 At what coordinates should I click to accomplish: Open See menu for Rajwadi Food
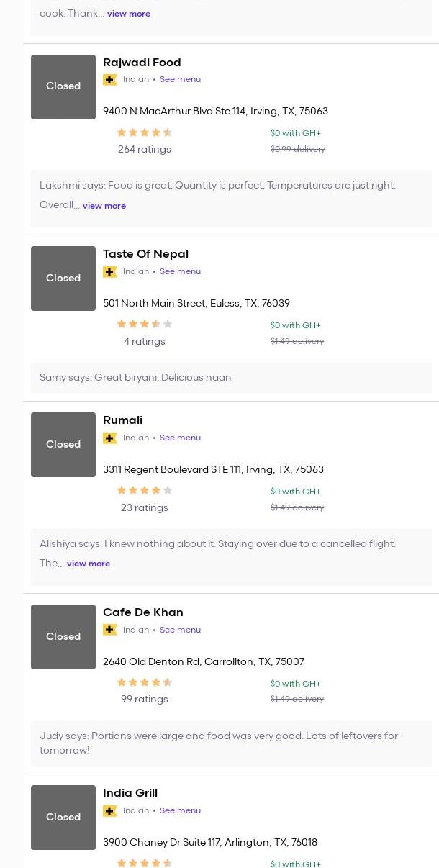tap(180, 80)
